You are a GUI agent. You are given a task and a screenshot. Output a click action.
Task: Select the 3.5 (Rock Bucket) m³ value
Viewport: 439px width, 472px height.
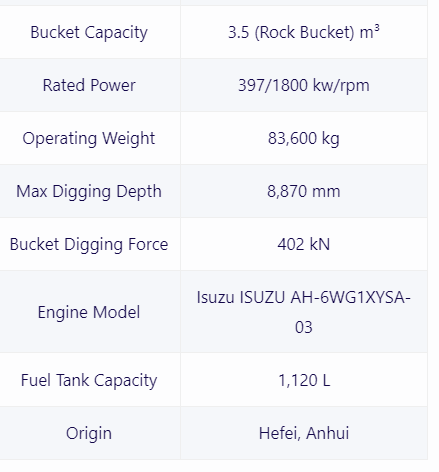pos(304,32)
